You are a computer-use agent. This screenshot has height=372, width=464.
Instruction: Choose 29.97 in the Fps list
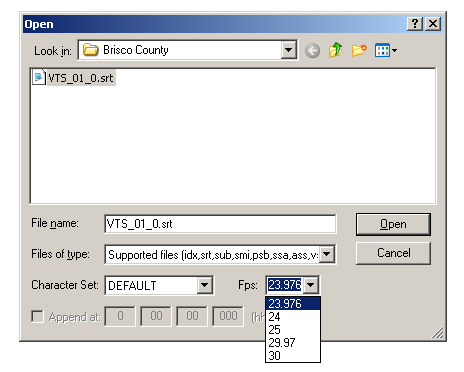pos(293,343)
